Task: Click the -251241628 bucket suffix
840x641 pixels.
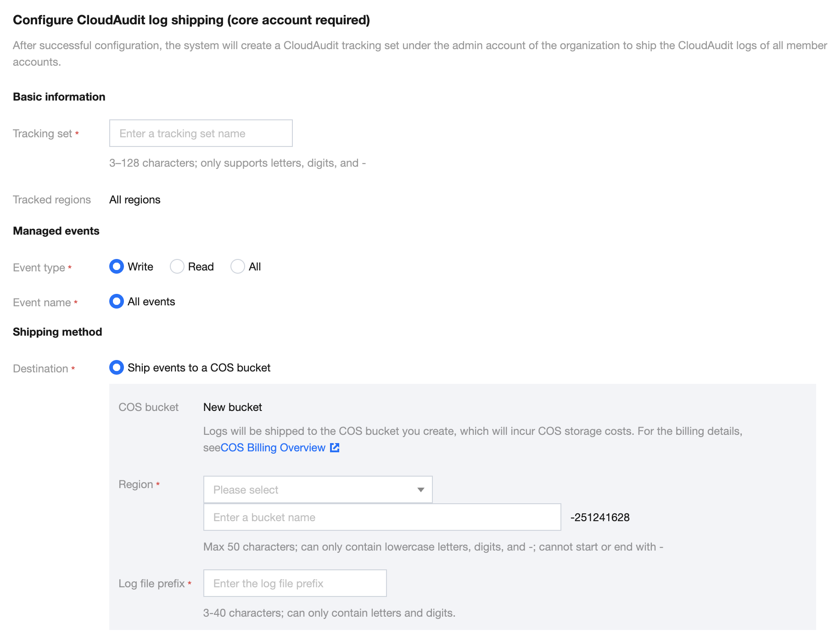Action: coord(600,517)
